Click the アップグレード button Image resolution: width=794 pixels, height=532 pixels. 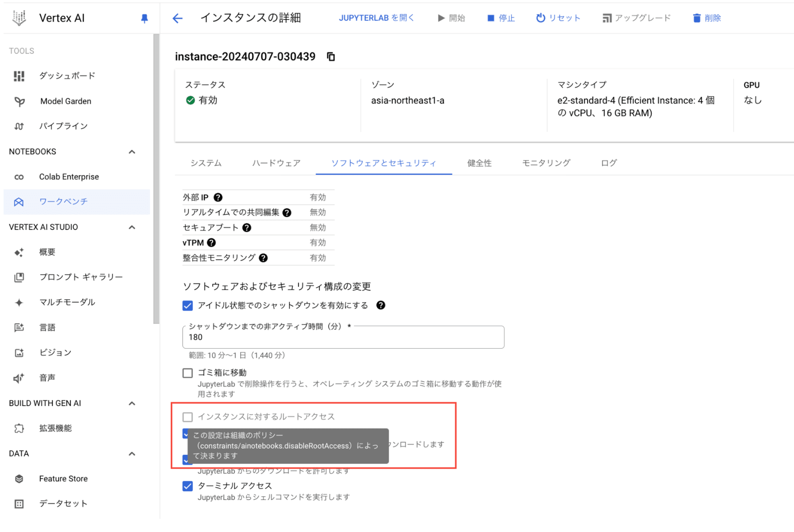click(x=636, y=18)
